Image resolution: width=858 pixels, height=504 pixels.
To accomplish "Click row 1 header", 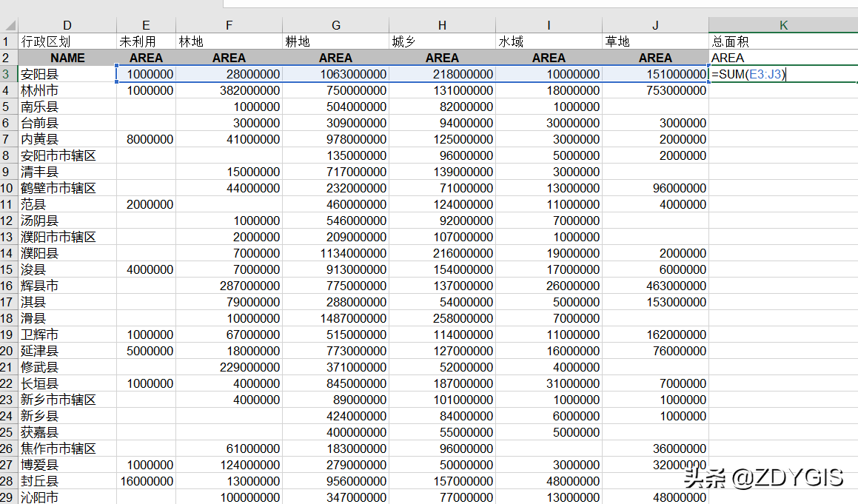I will 9,41.
